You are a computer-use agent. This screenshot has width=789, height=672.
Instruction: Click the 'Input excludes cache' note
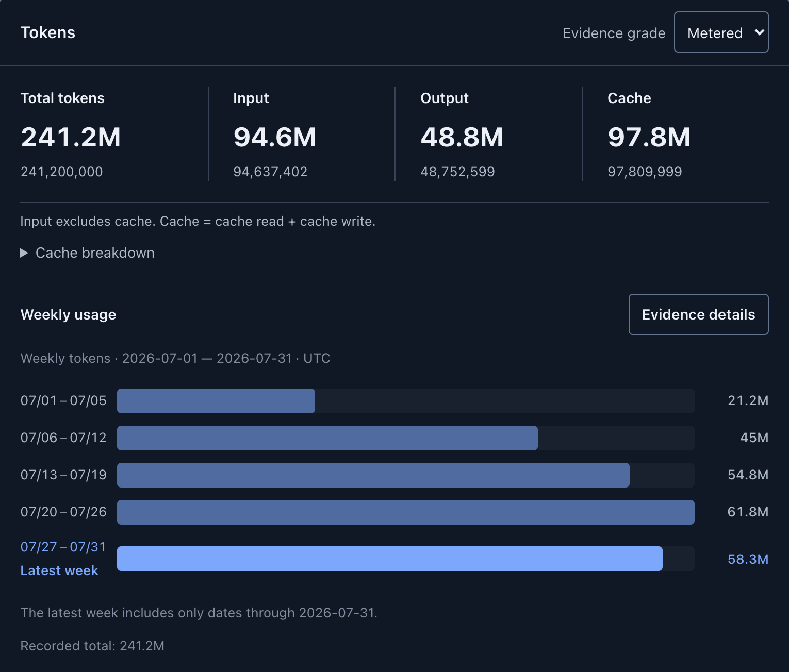click(198, 221)
